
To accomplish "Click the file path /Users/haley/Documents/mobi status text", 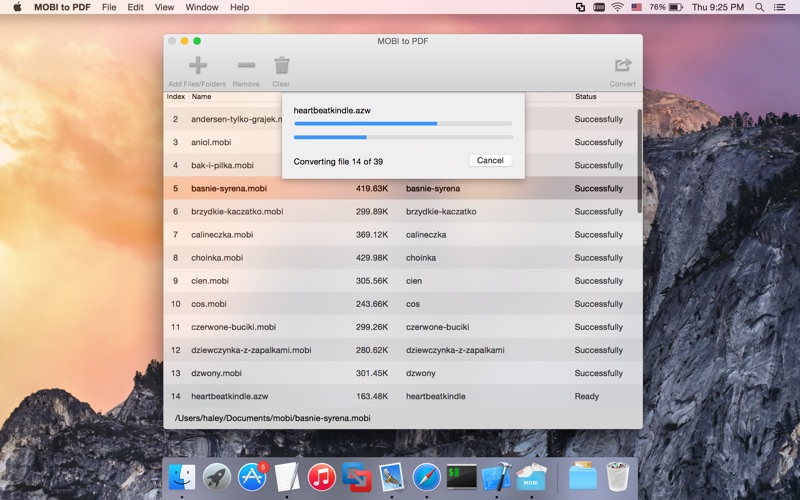I will click(x=272, y=418).
